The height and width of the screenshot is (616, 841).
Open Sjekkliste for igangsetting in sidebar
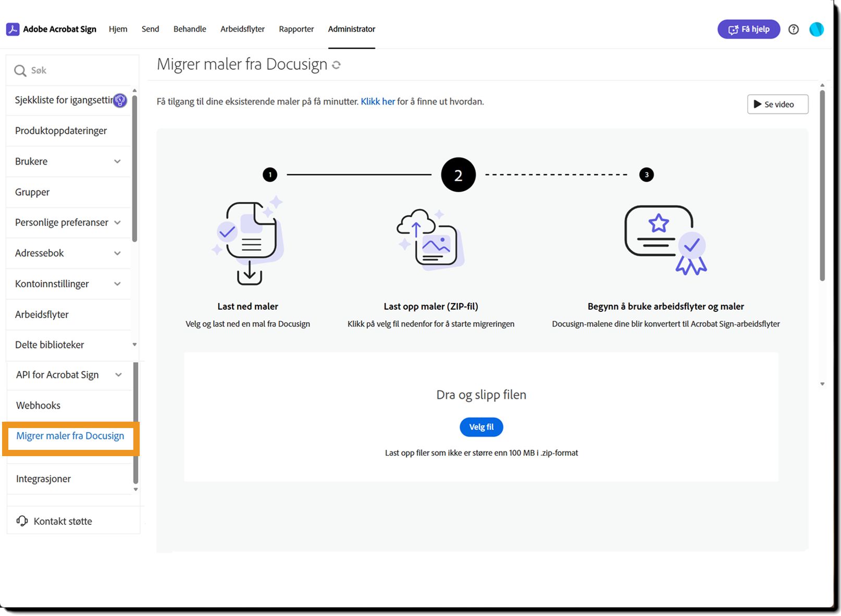[64, 100]
